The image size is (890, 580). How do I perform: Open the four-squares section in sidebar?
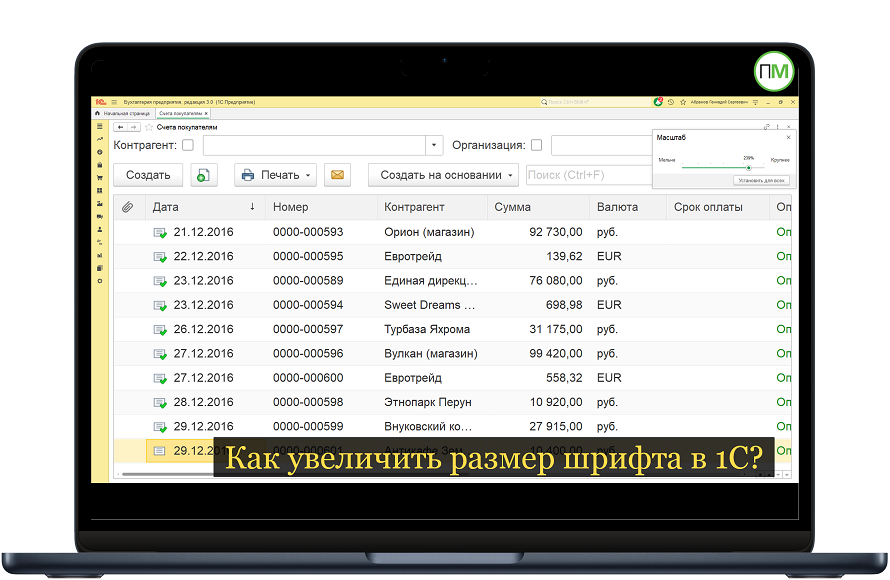100,191
